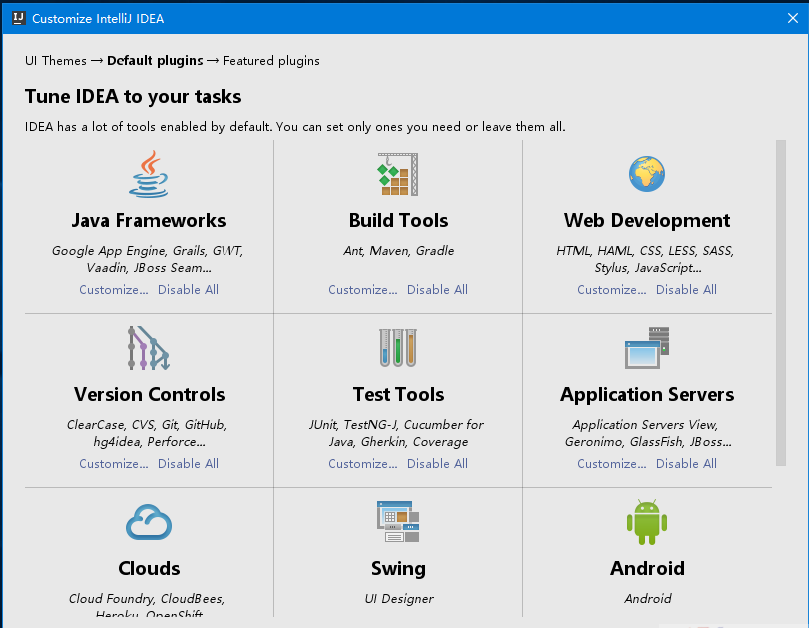Click the Java Frameworks heading
Viewport: 809px width, 628px height.
[x=149, y=220]
